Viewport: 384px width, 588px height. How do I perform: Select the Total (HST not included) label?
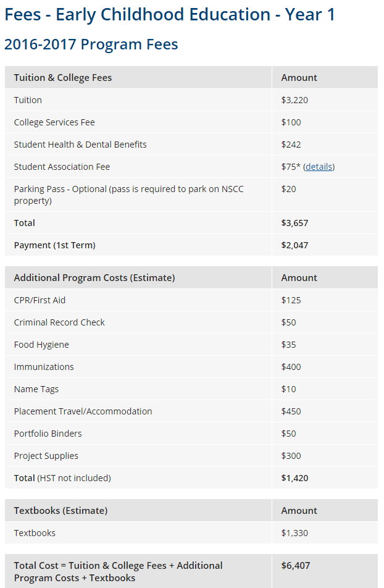62,478
